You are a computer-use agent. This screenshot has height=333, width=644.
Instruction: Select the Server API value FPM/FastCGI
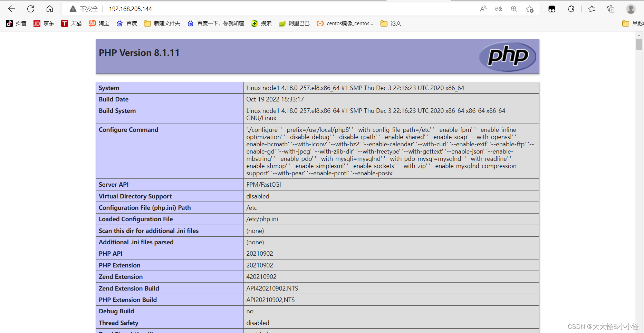pos(263,185)
